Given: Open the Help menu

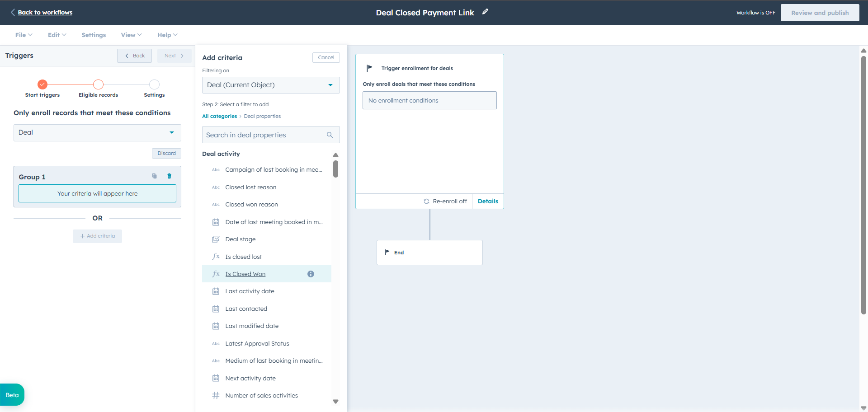Looking at the screenshot, I should (x=167, y=35).
